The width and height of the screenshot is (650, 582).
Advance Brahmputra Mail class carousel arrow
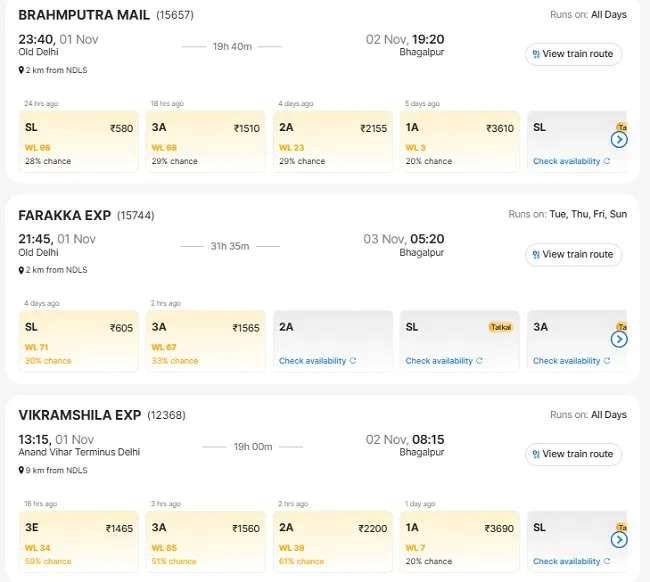pos(619,140)
